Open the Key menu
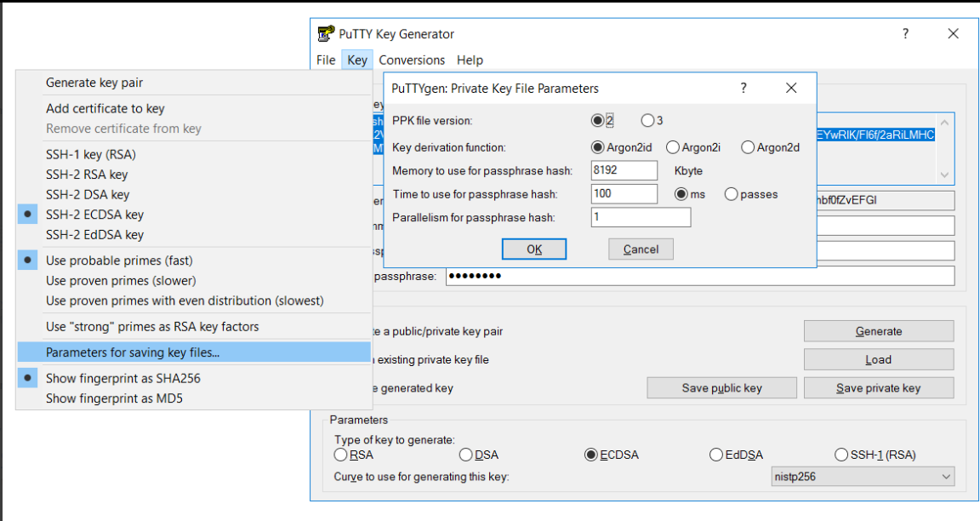The width and height of the screenshot is (980, 521). (357, 60)
